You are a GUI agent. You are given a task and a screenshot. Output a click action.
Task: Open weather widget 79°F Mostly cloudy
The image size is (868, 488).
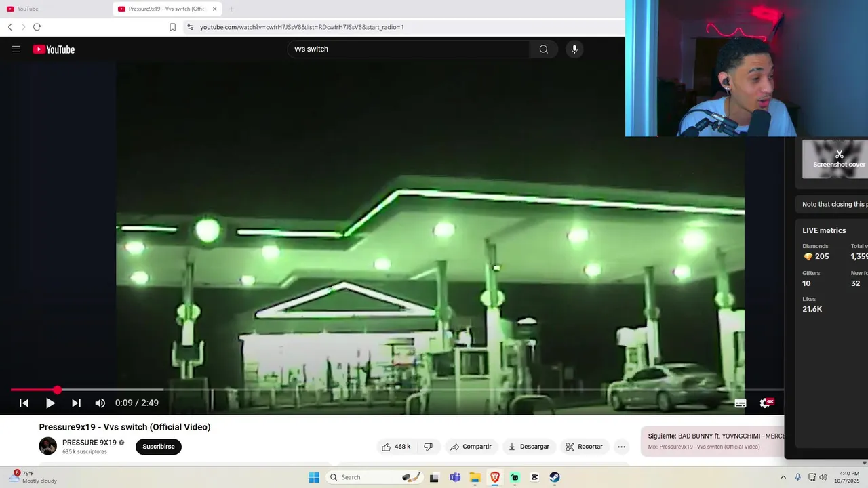34,477
